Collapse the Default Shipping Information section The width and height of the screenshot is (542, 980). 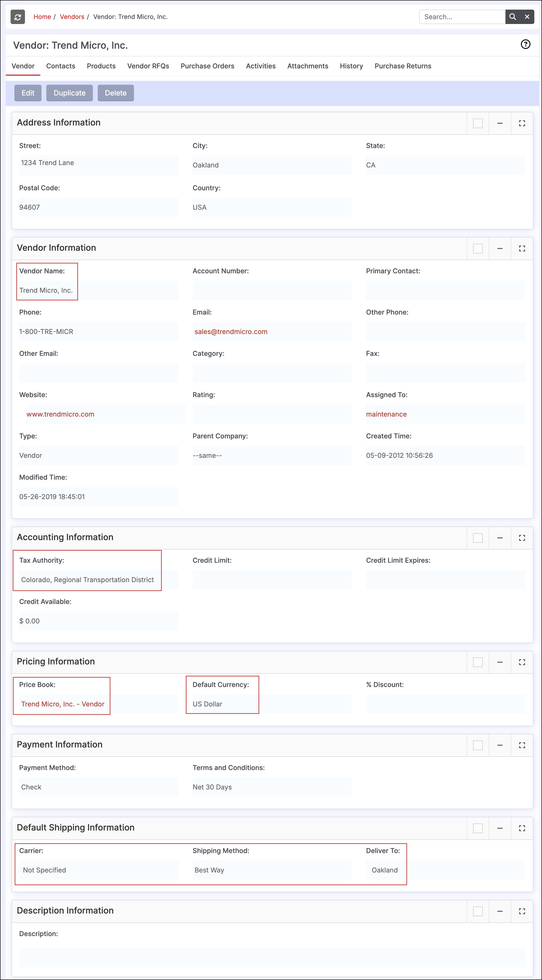pos(500,828)
